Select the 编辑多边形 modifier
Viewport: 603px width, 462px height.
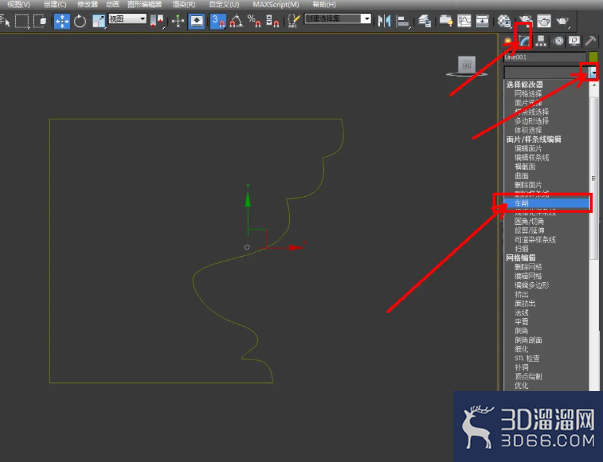click(532, 285)
